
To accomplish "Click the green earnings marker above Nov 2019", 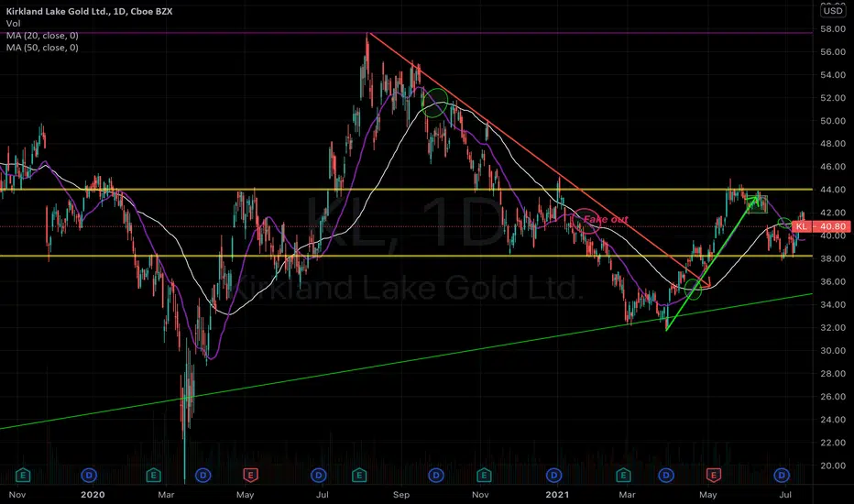I will click(22, 476).
